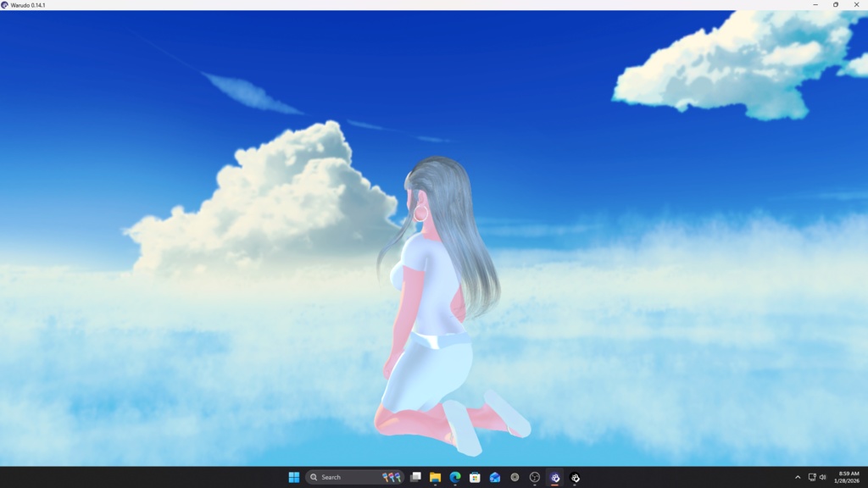Image resolution: width=868 pixels, height=488 pixels.
Task: Expand the hidden icons tray chevron
Action: point(798,477)
